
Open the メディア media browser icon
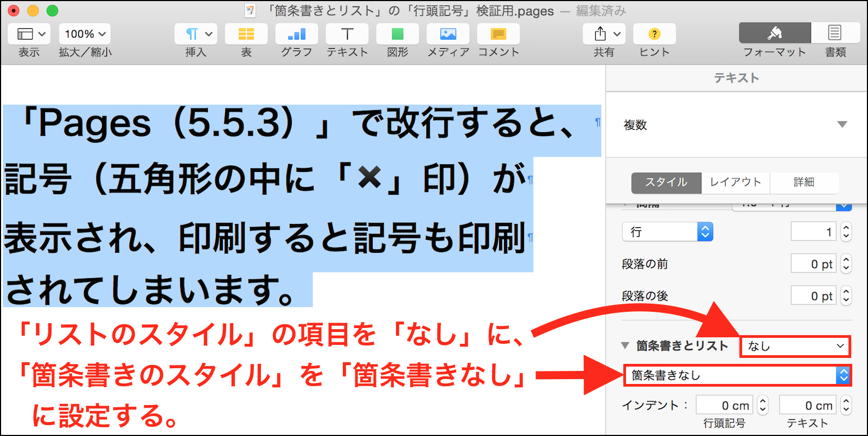[448, 34]
